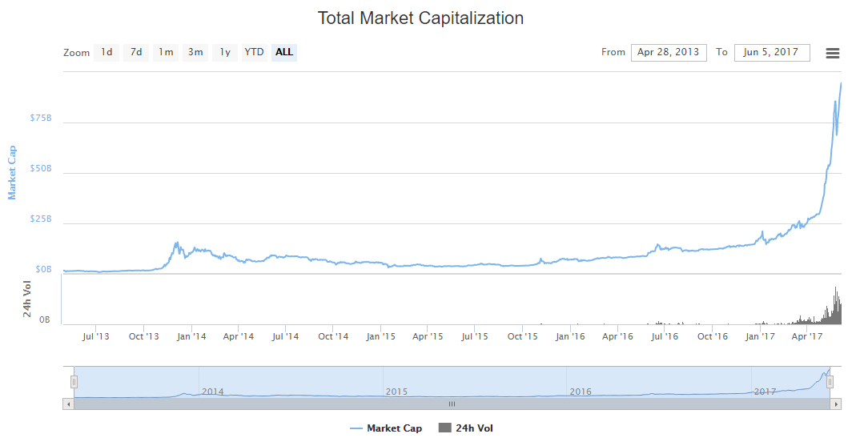Open the chart hamburger context menu
This screenshot has width=868, height=442.
click(x=832, y=53)
